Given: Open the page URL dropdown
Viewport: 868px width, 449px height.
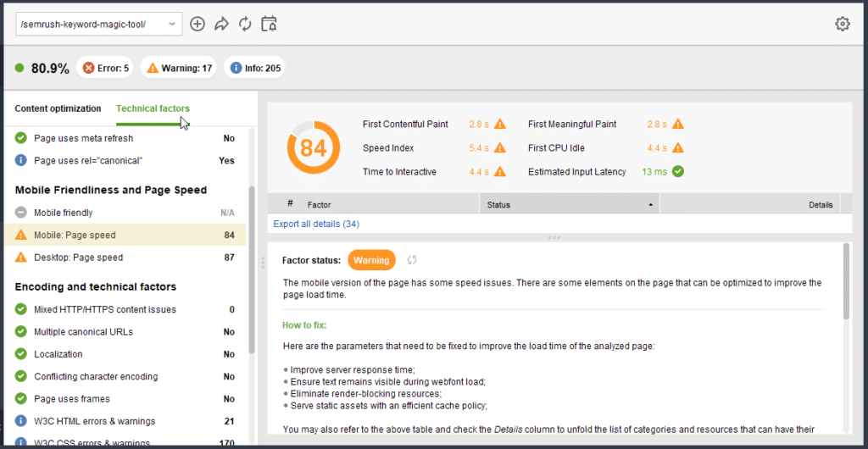Looking at the screenshot, I should coord(172,25).
